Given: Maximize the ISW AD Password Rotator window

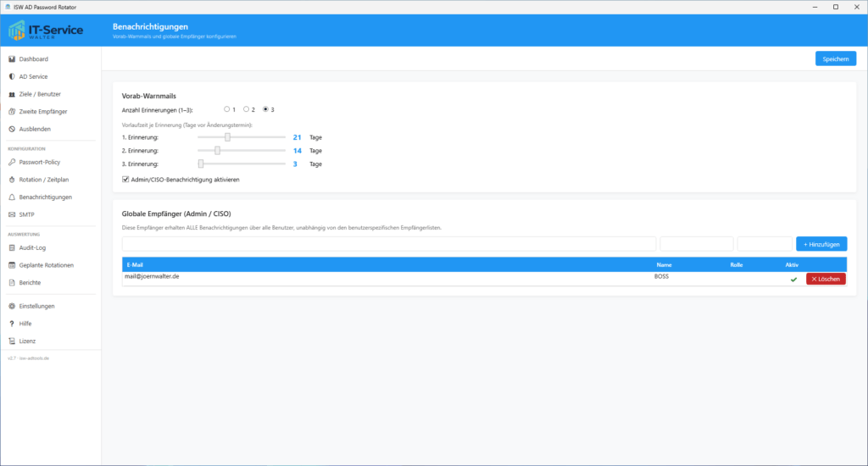Looking at the screenshot, I should coord(836,7).
